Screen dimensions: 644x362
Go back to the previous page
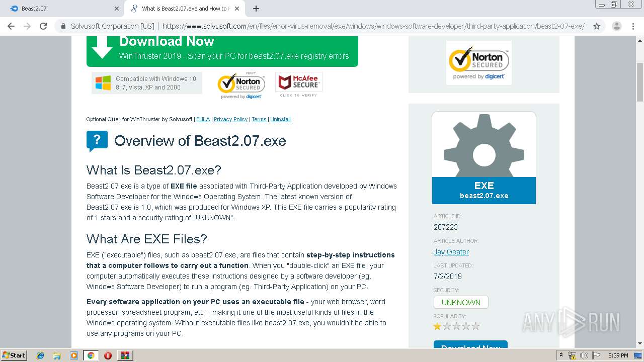click(x=11, y=26)
